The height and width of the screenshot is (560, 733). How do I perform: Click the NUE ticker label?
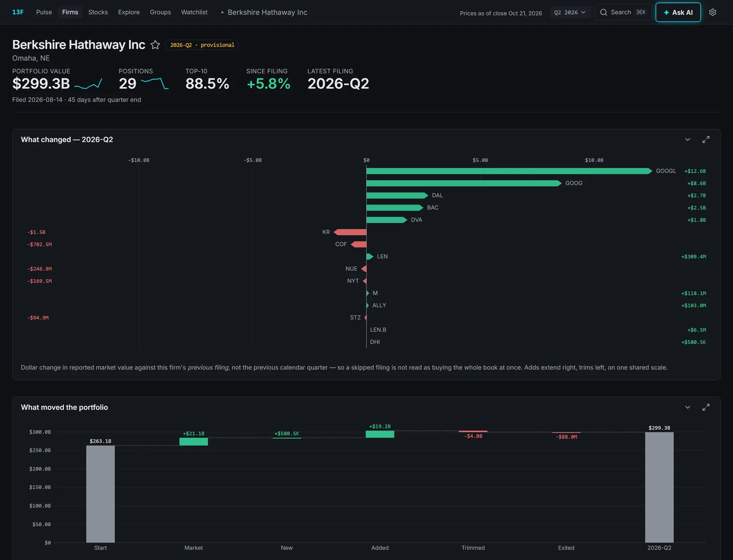point(351,269)
